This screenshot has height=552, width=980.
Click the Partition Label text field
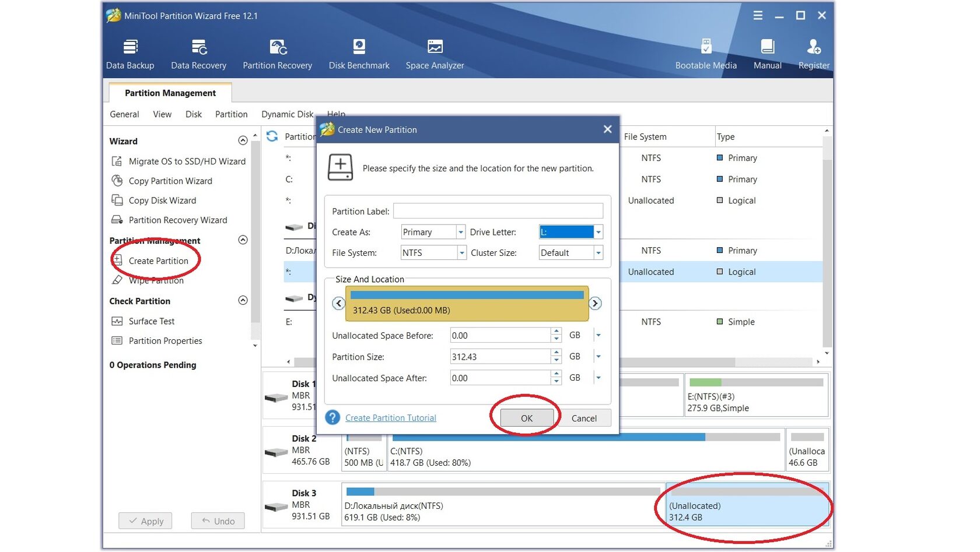[498, 211]
